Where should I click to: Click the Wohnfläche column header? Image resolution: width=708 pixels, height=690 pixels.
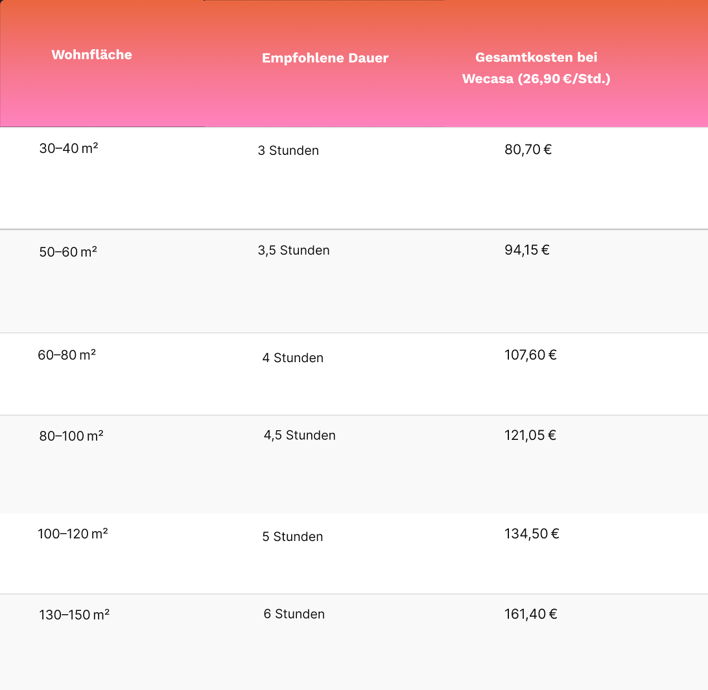point(92,55)
